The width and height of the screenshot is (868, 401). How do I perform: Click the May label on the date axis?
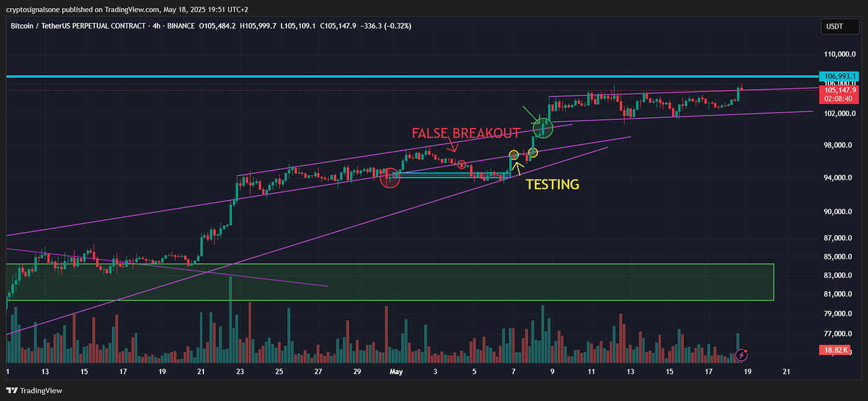[396, 372]
